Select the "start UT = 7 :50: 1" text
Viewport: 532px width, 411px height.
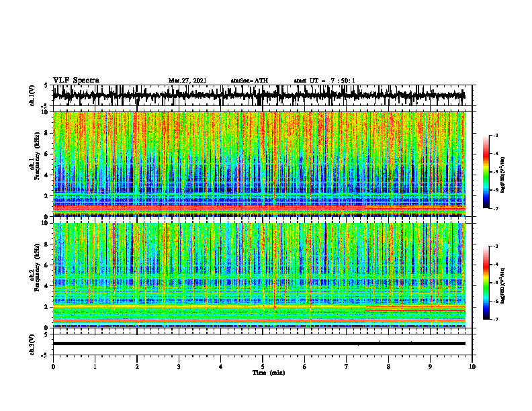point(324,81)
